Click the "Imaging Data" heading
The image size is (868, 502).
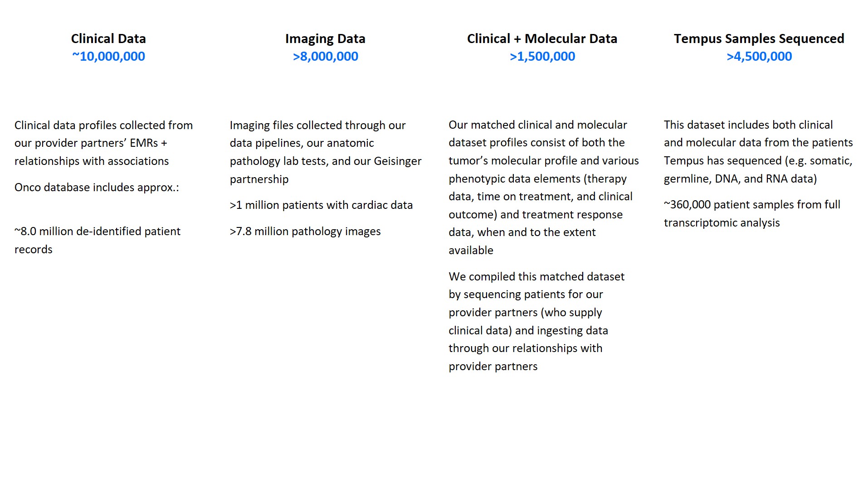(x=325, y=39)
